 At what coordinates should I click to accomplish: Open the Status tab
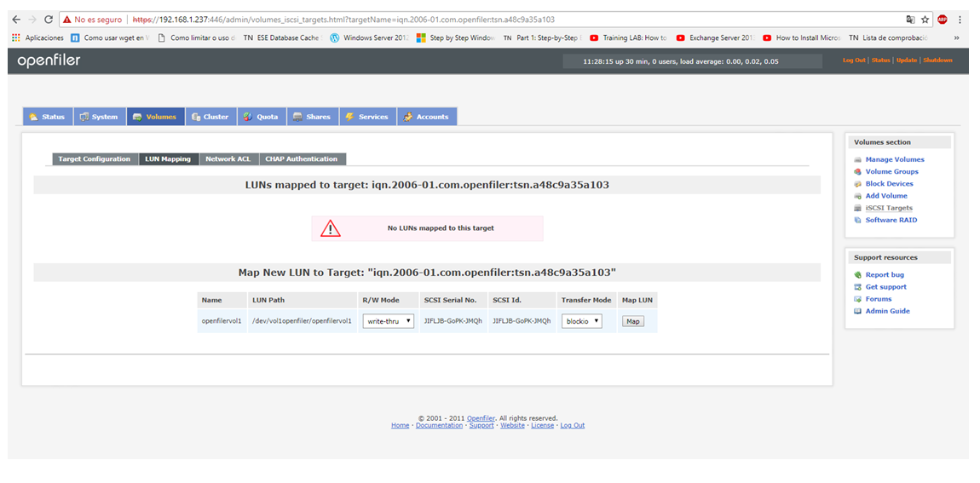click(x=48, y=117)
